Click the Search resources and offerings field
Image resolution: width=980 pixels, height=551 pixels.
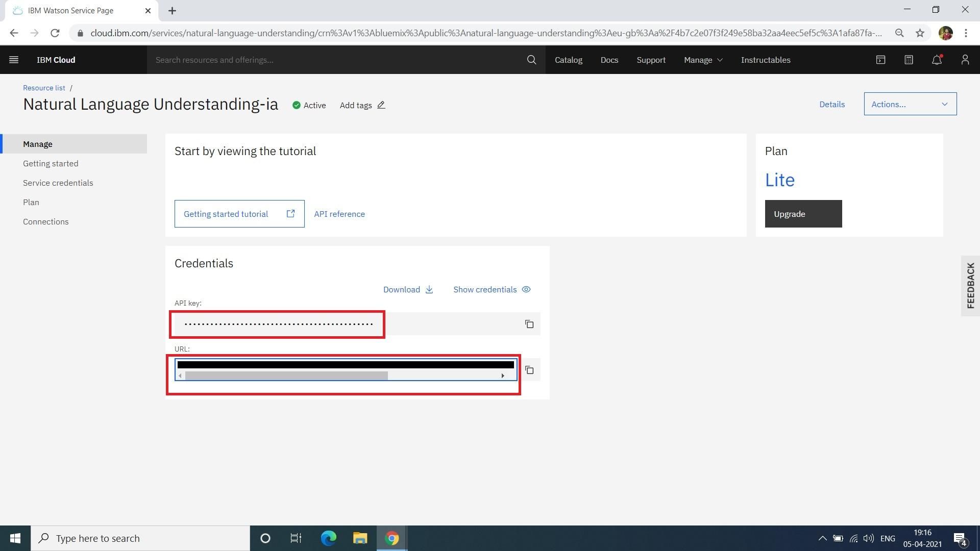(337, 60)
